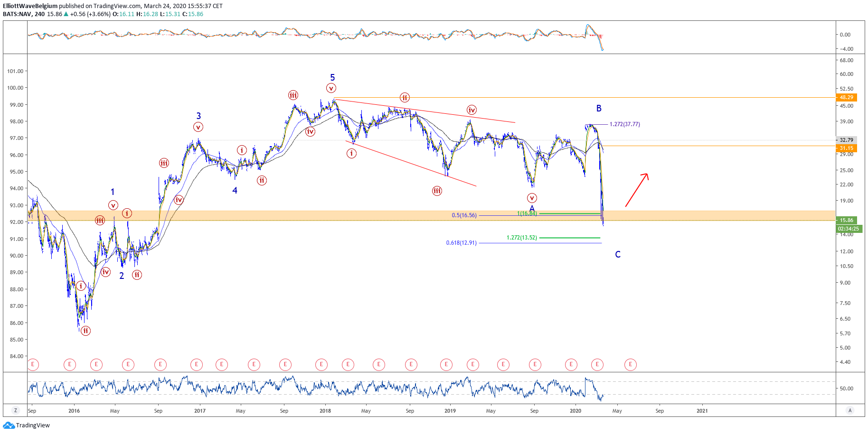The height and width of the screenshot is (434, 868).
Task: Click 4.40 on right price scale
Action: [x=845, y=362]
